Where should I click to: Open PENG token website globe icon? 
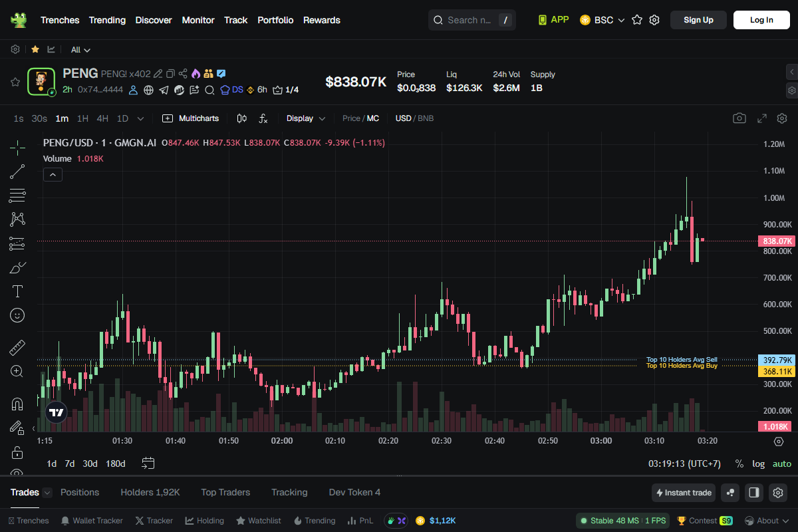click(x=148, y=90)
